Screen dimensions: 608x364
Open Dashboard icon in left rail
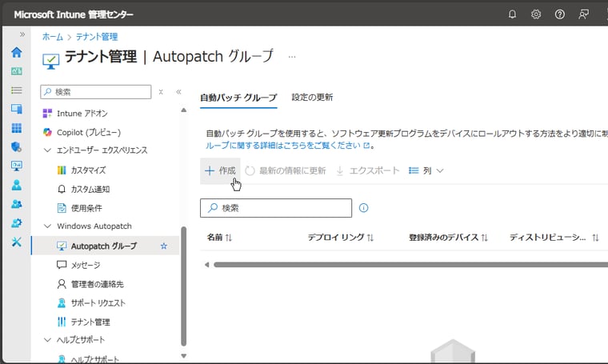pyautogui.click(x=16, y=71)
